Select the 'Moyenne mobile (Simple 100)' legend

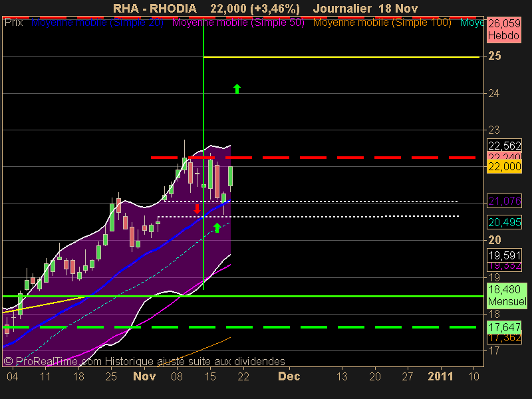[382, 23]
